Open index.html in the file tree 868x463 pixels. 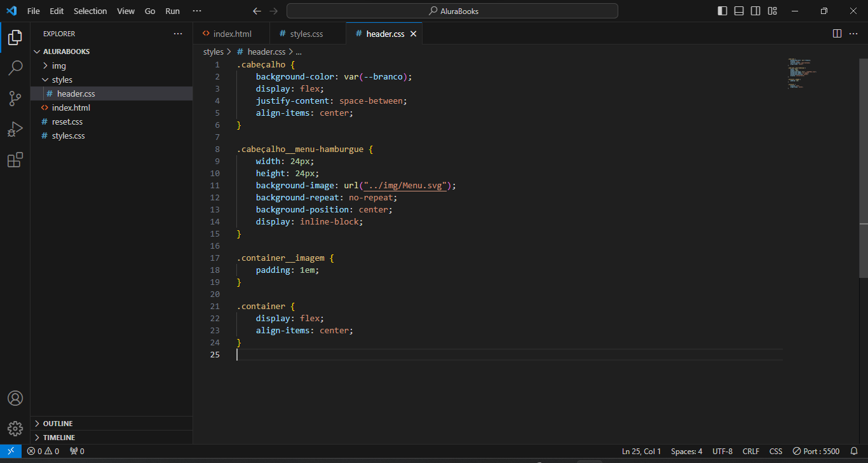coord(111,107)
